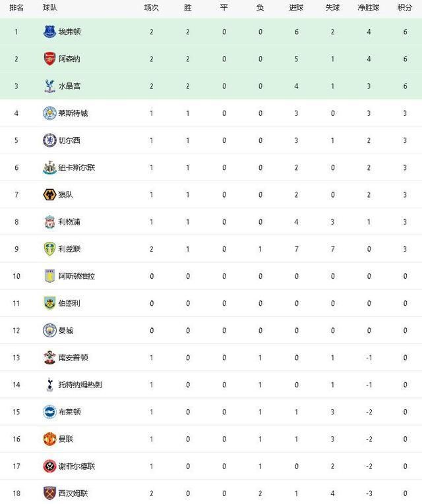
Task: Open the 利兹联 team name link
Action: (69, 249)
